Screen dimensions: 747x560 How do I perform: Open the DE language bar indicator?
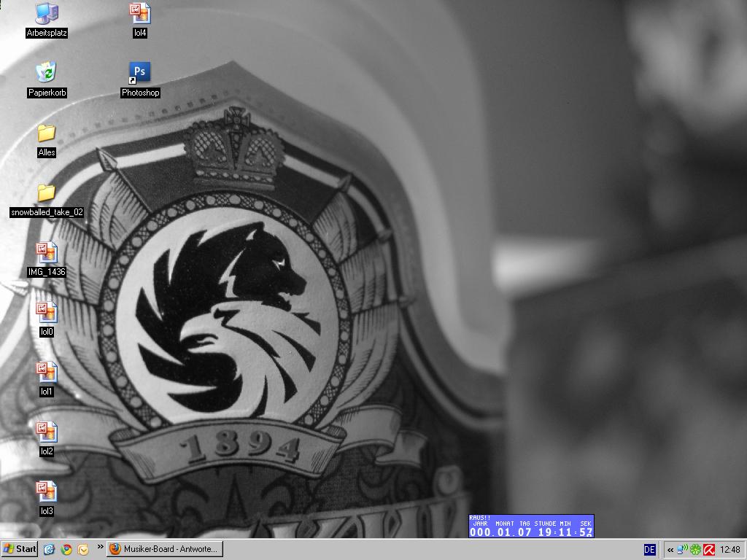tap(649, 550)
